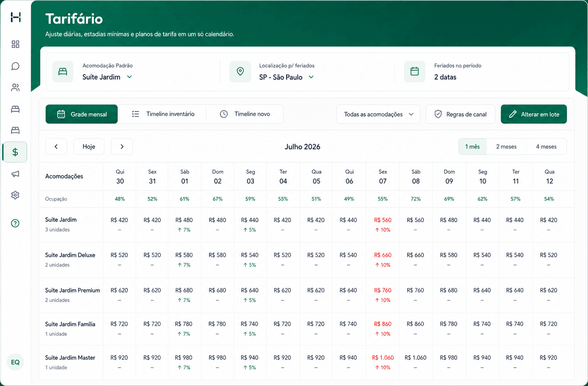This screenshot has height=386, width=588.
Task: Click the Sáb 01 column header
Action: (184, 177)
